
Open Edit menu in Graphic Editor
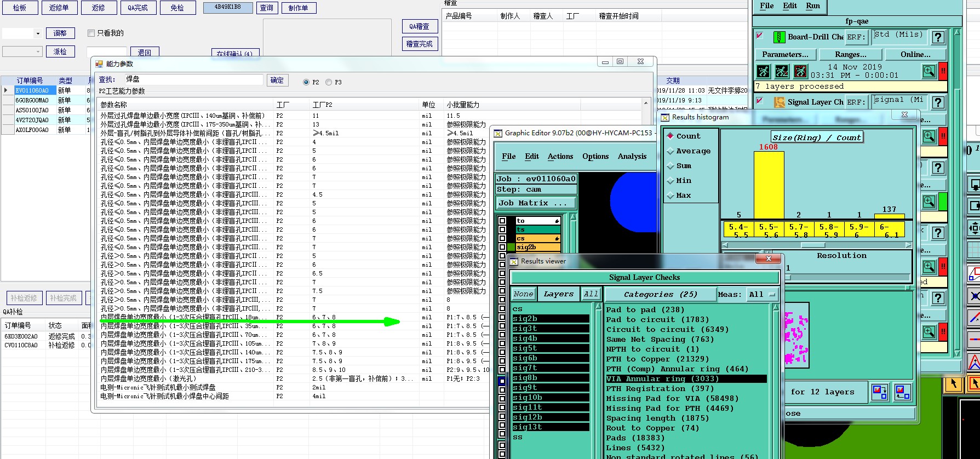pyautogui.click(x=532, y=157)
